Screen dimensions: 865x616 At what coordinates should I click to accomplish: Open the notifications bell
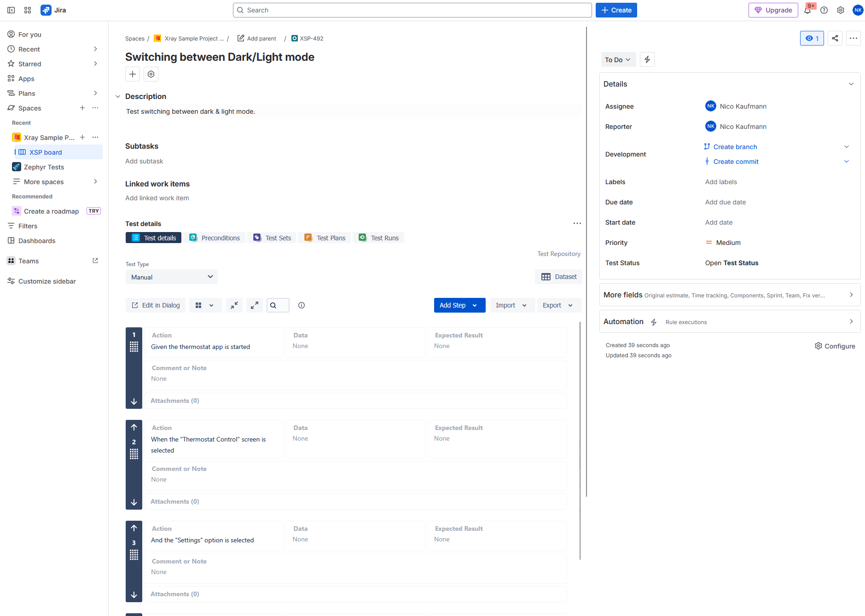[807, 10]
